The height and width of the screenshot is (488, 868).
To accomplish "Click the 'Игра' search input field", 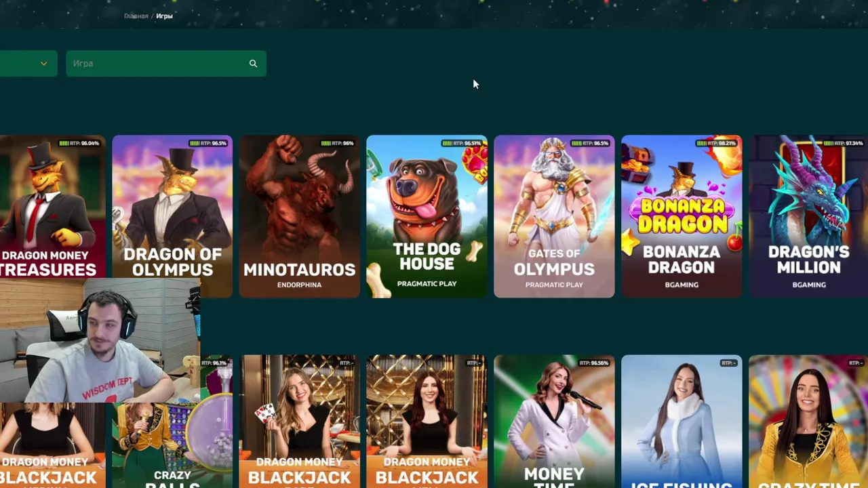I will coord(166,64).
